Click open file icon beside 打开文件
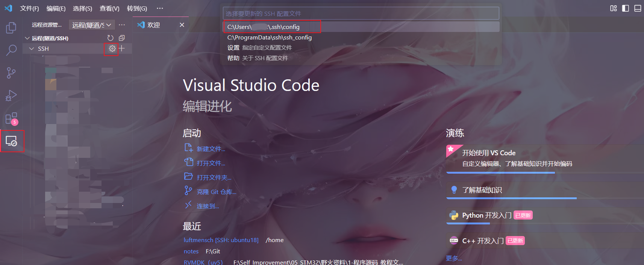The width and height of the screenshot is (644, 265). (x=188, y=162)
